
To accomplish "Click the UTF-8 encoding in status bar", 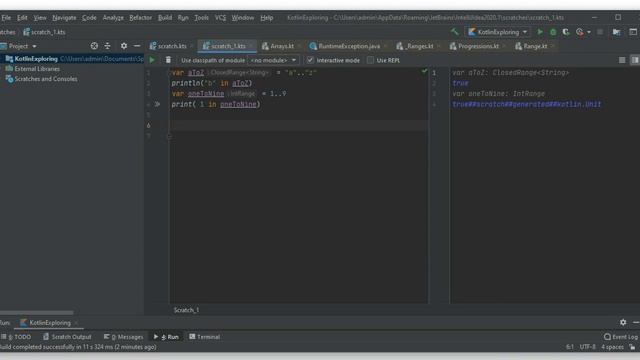I will [587, 347].
